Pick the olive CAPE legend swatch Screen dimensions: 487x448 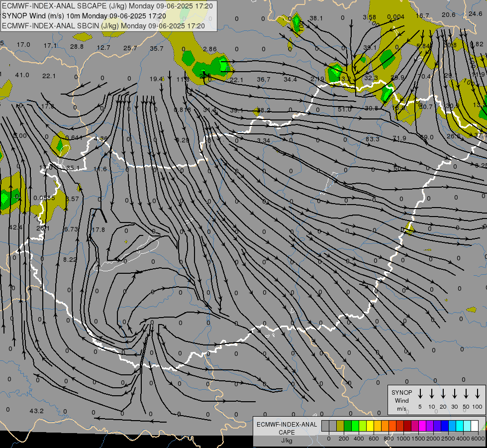340,426
